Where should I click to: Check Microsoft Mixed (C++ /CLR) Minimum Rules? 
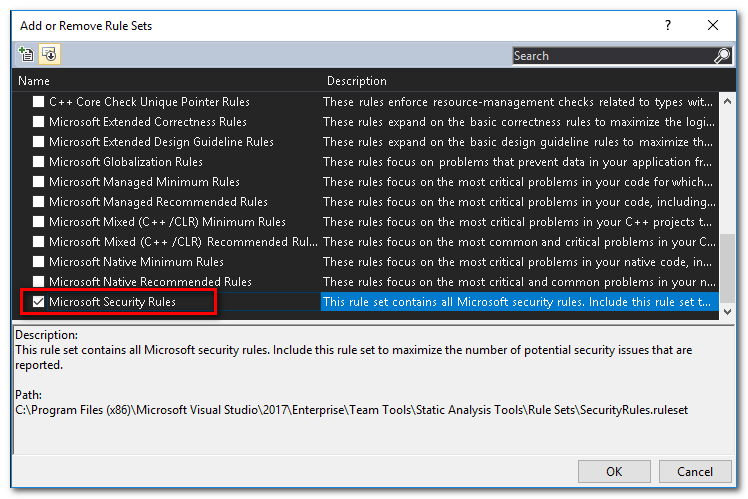pos(39,222)
